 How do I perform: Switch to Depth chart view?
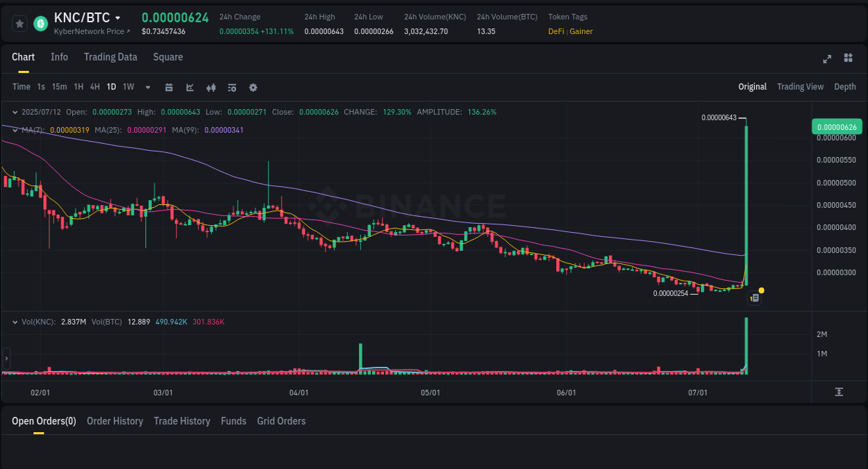845,87
